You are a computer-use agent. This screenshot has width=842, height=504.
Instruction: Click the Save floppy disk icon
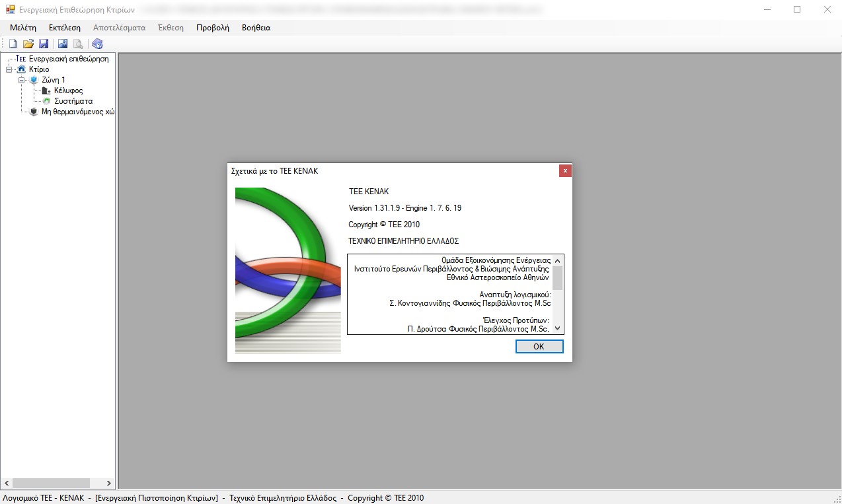point(44,44)
